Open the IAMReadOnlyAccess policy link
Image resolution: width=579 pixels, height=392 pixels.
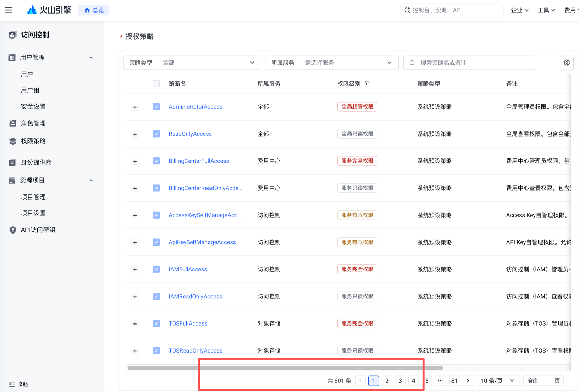tap(195, 296)
